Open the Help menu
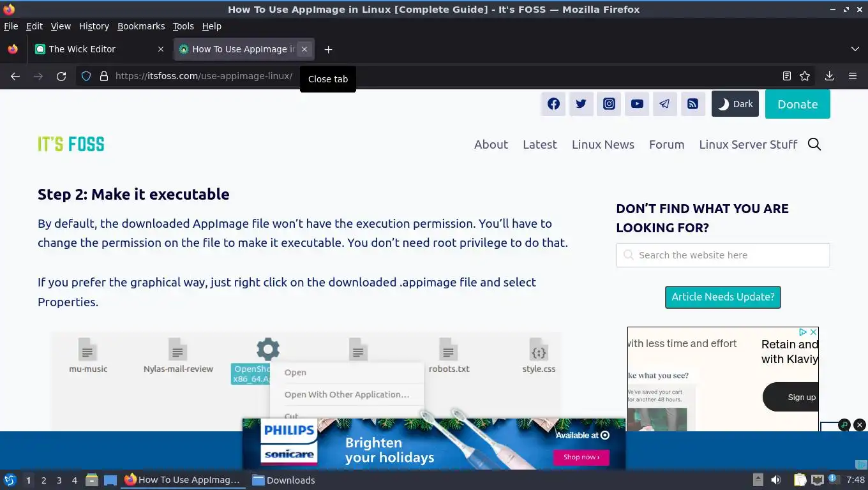The image size is (868, 490). [211, 26]
